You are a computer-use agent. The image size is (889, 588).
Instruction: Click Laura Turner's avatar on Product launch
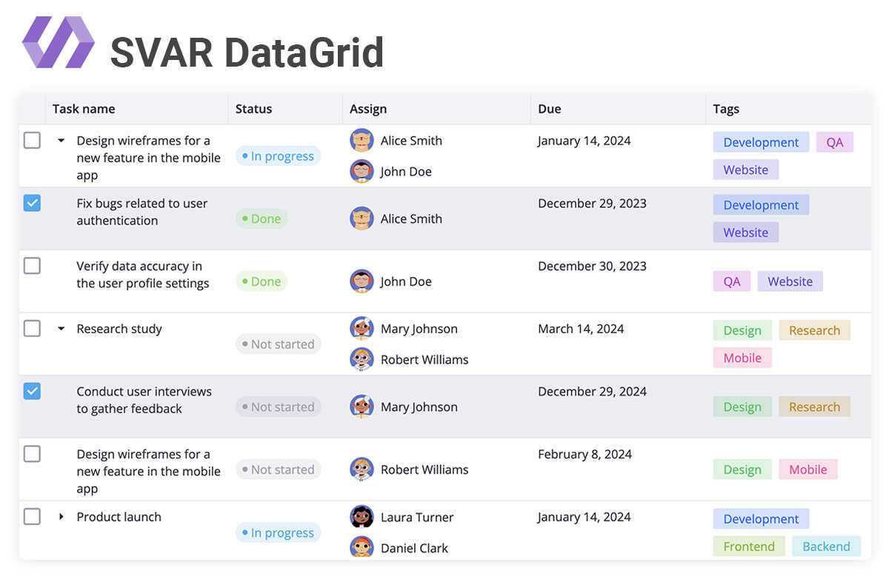362,516
